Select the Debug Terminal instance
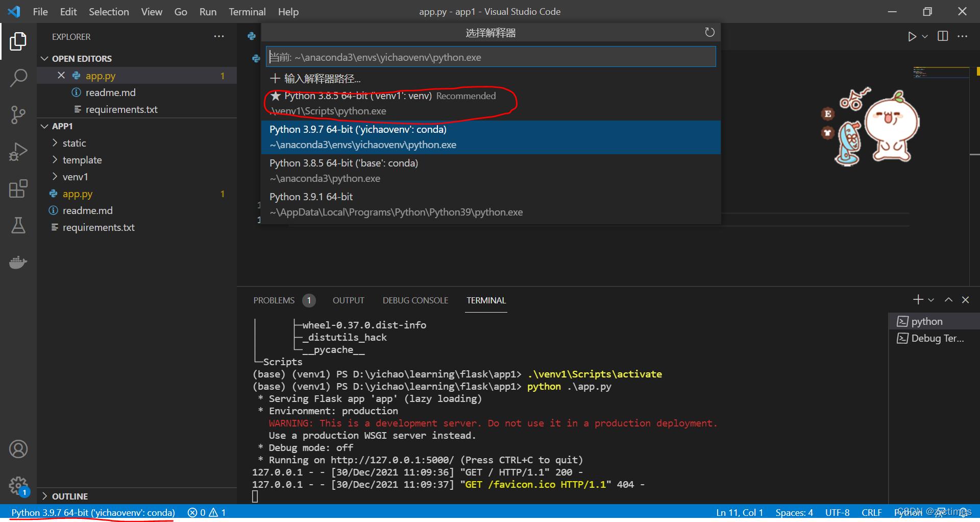The height and width of the screenshot is (522, 980). point(934,338)
